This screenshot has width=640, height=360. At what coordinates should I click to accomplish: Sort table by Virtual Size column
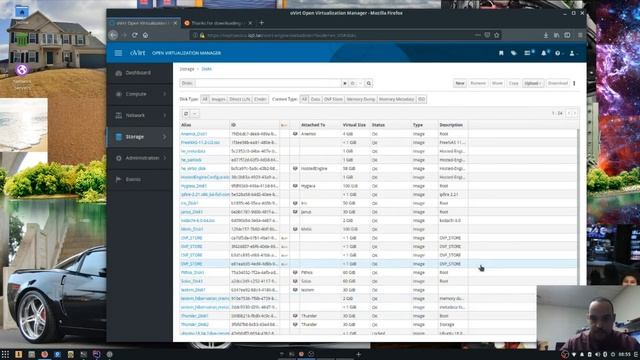(x=354, y=125)
